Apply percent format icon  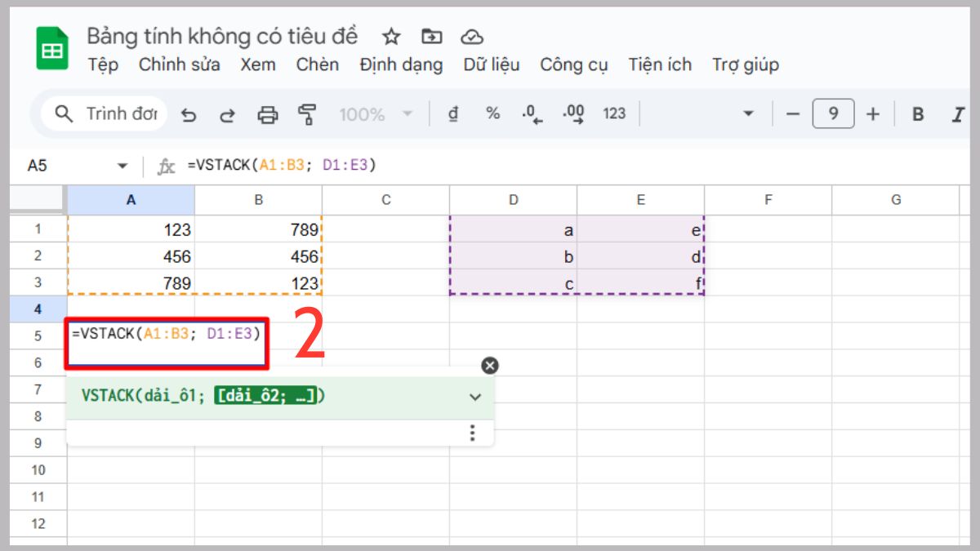coord(492,114)
